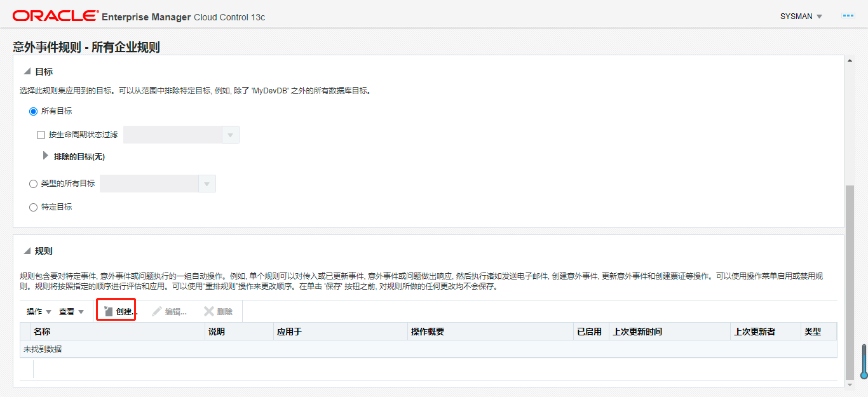This screenshot has height=397, width=868.
Task: Click the 意外事件规则 - 所有企业规则 heading
Action: [x=86, y=47]
